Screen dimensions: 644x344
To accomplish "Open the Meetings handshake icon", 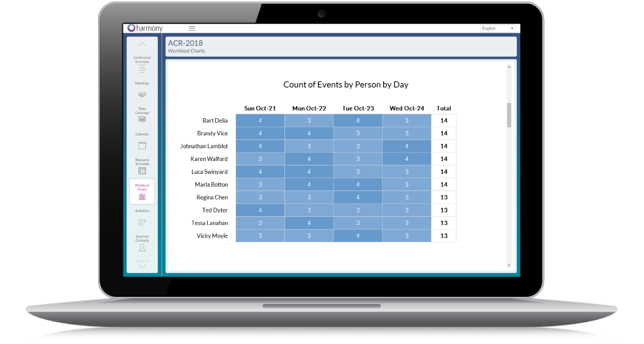I will pyautogui.click(x=142, y=94).
